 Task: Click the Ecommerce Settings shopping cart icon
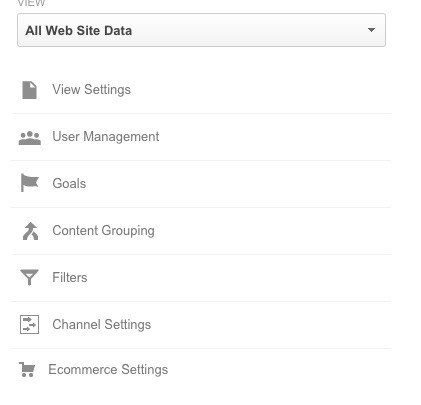tap(27, 370)
